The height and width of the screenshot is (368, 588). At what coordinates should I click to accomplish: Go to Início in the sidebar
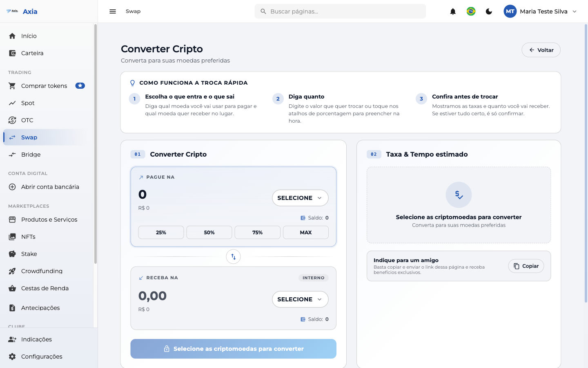tap(46, 36)
